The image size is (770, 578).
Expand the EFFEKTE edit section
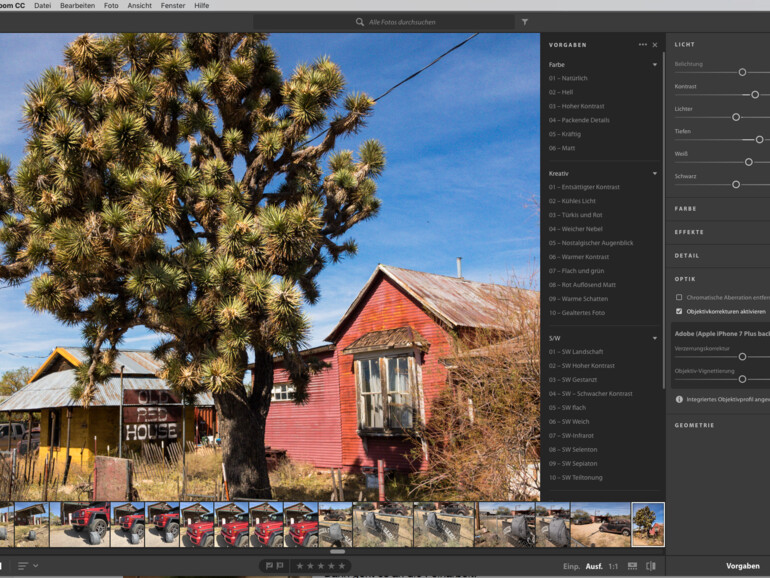[x=689, y=232]
